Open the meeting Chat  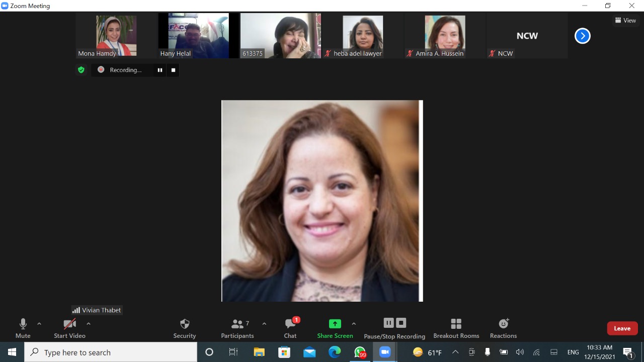point(290,327)
